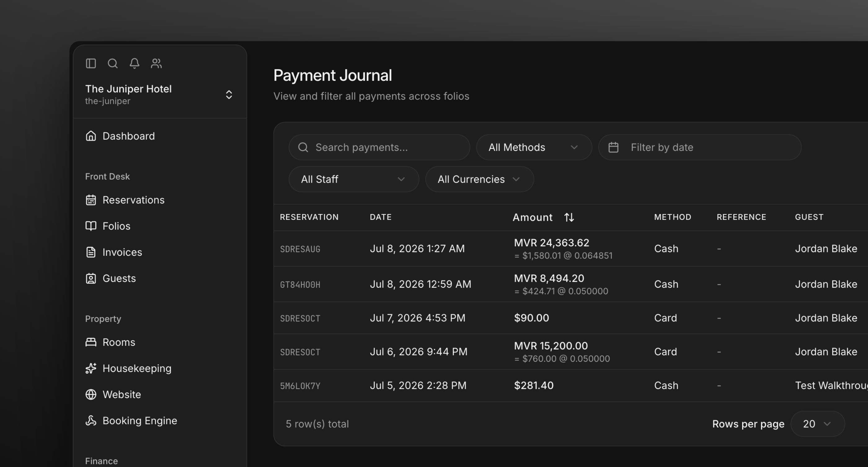Click the Dashboard home icon
This screenshot has width=868, height=467.
91,136
